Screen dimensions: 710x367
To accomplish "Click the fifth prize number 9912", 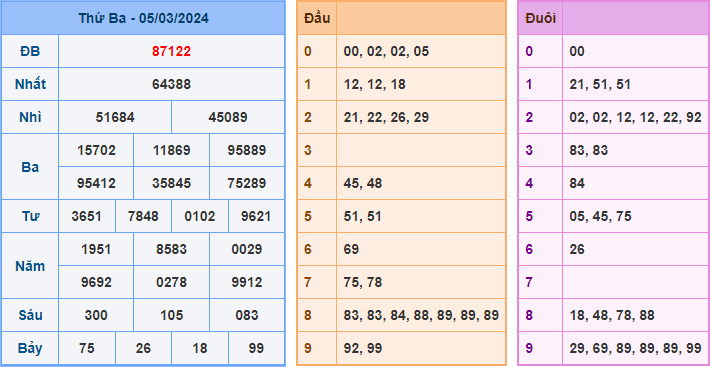I will 246,282.
